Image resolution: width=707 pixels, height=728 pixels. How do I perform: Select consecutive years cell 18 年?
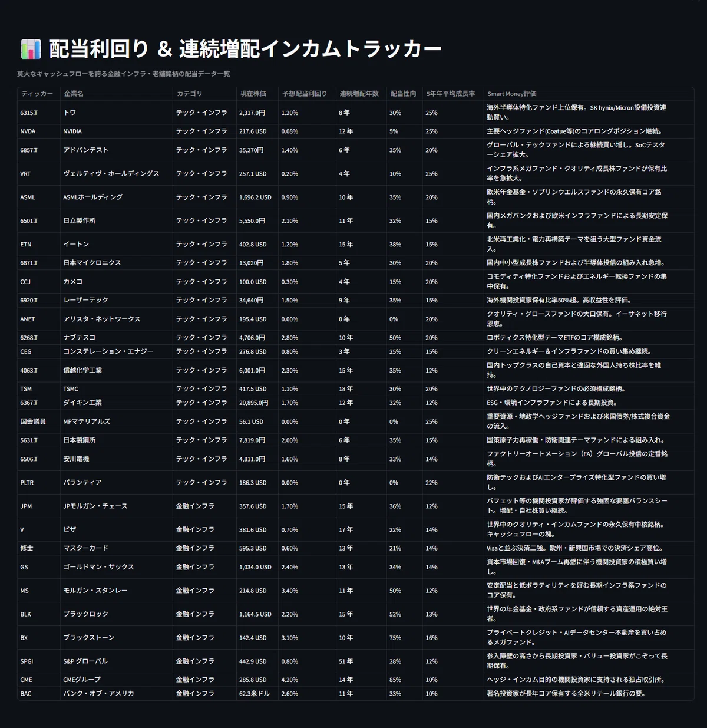pyautogui.click(x=361, y=389)
